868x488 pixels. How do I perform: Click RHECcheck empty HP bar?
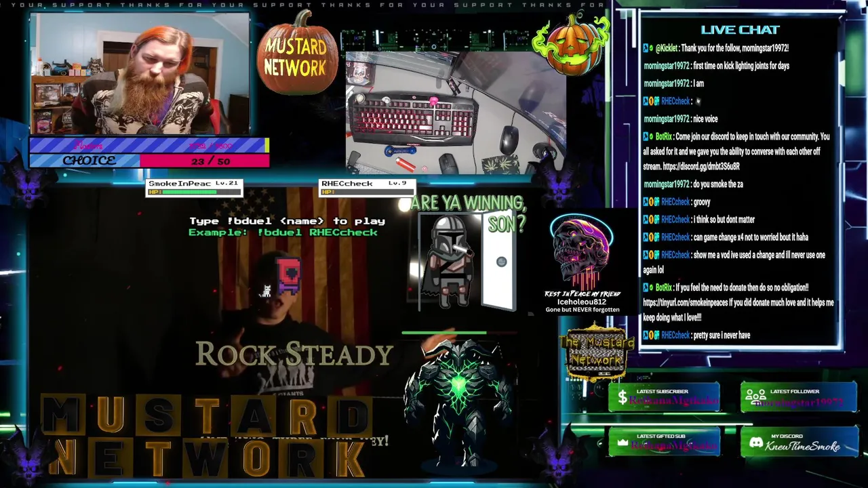367,192
